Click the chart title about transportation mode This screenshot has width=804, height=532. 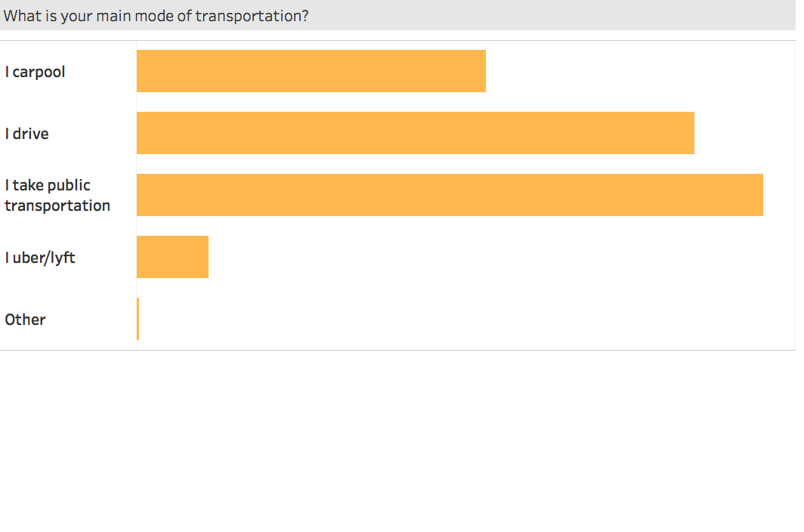(156, 16)
